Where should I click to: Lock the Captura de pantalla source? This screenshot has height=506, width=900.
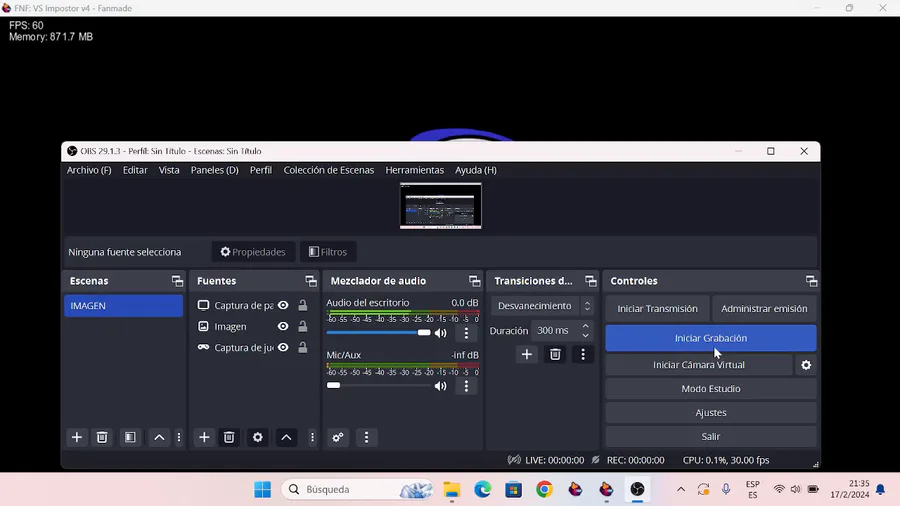click(x=302, y=305)
